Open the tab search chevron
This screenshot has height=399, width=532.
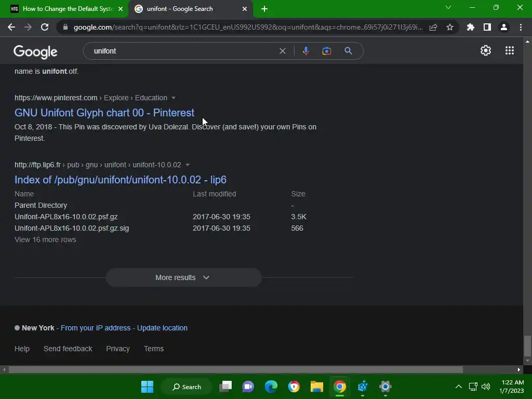[448, 7]
